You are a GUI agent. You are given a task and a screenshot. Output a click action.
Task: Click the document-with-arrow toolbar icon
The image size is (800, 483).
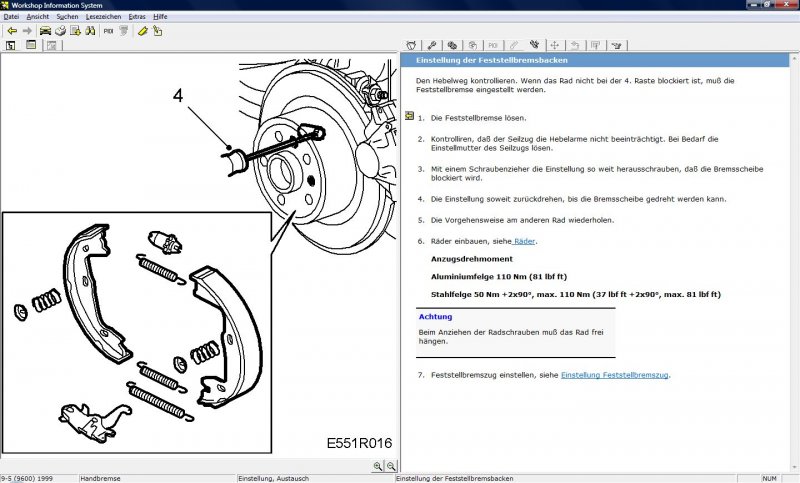(76, 31)
